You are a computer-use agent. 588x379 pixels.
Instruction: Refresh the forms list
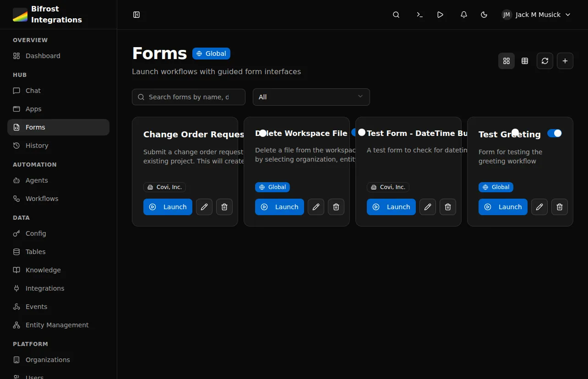[x=544, y=60]
